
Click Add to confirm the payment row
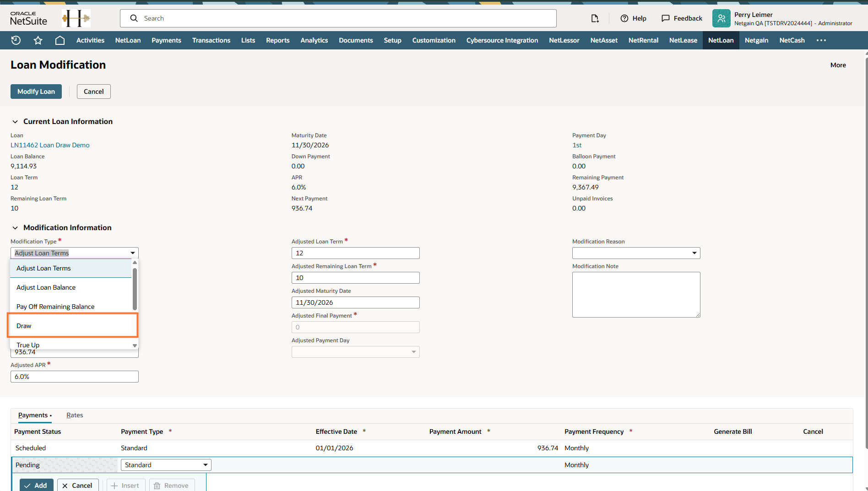[x=36, y=485]
